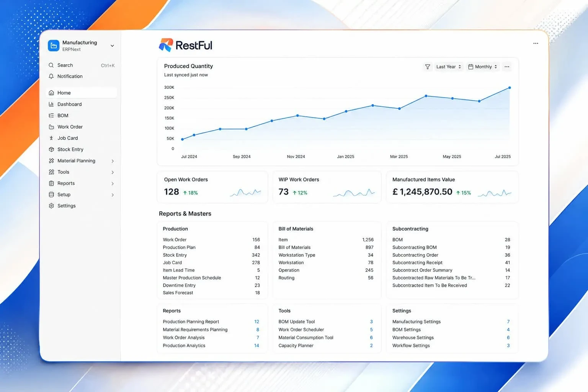The width and height of the screenshot is (588, 392).
Task: Open the page three-dot menu at top right
Action: 536,43
